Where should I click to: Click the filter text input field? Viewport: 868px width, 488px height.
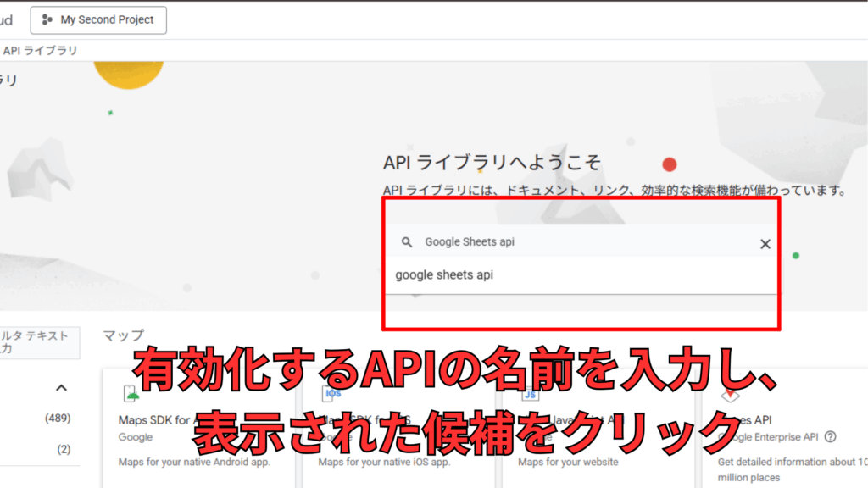[x=39, y=342]
